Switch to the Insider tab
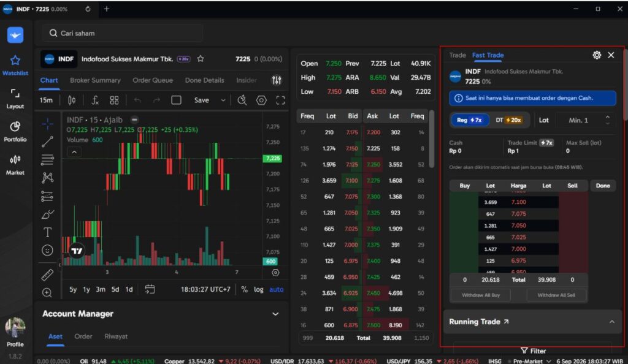The image size is (628, 364). 247,80
